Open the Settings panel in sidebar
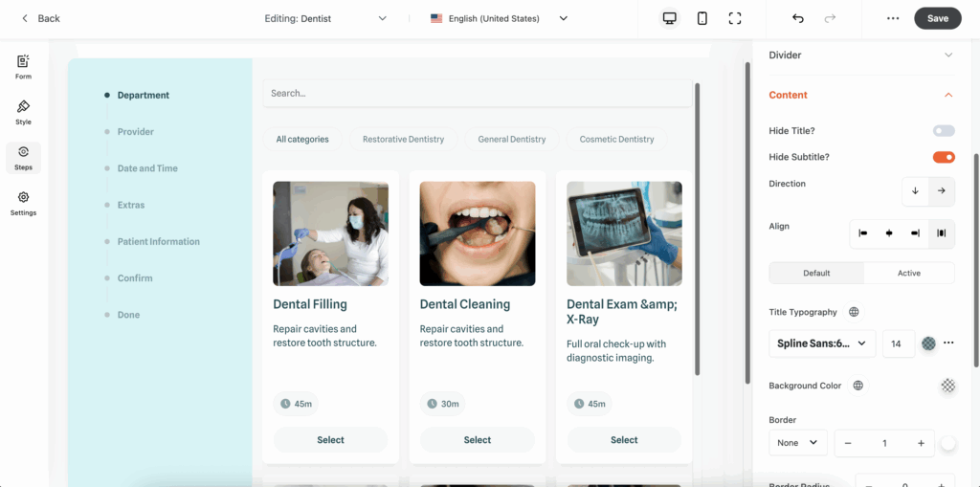The image size is (980, 487). click(x=23, y=203)
